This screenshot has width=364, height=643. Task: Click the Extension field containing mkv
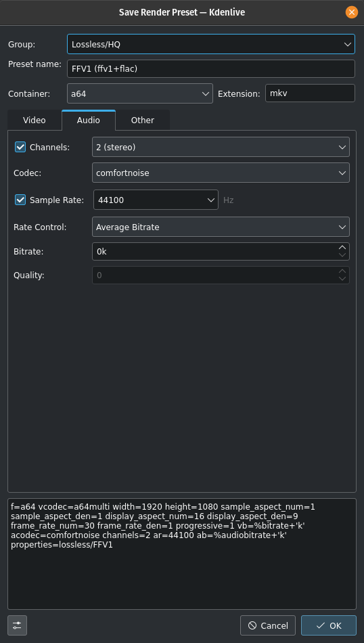pyautogui.click(x=310, y=93)
